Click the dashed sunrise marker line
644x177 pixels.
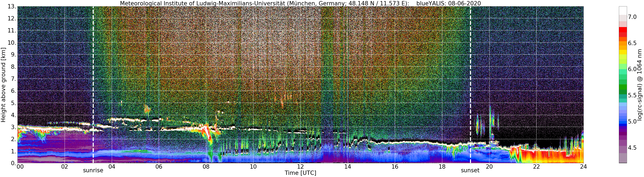click(93, 85)
